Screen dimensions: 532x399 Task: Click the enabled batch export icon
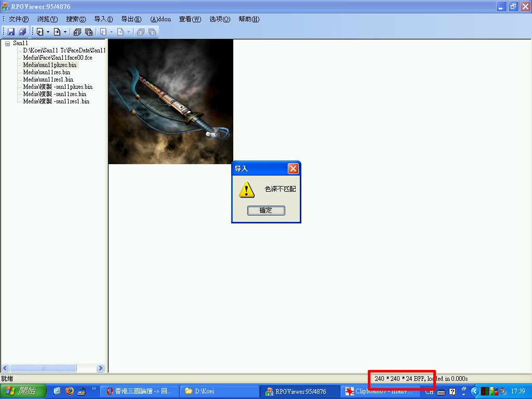(88, 32)
